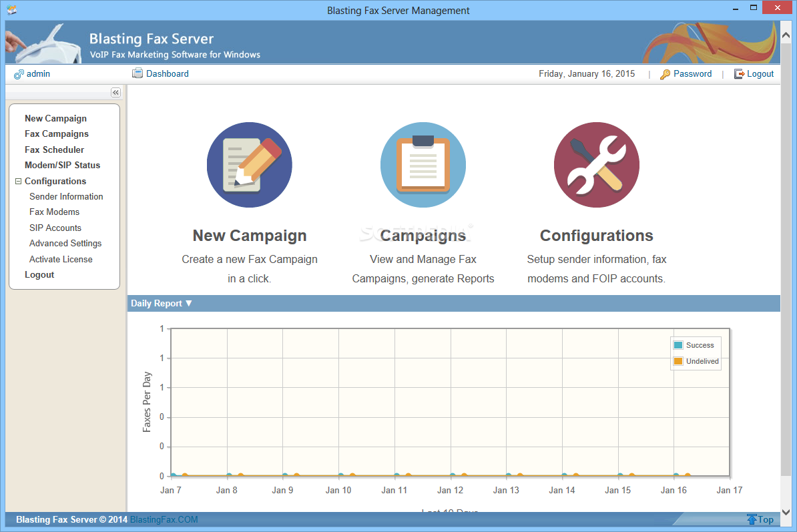Image resolution: width=797 pixels, height=532 pixels.
Task: Click the admin username link
Action: 38,73
